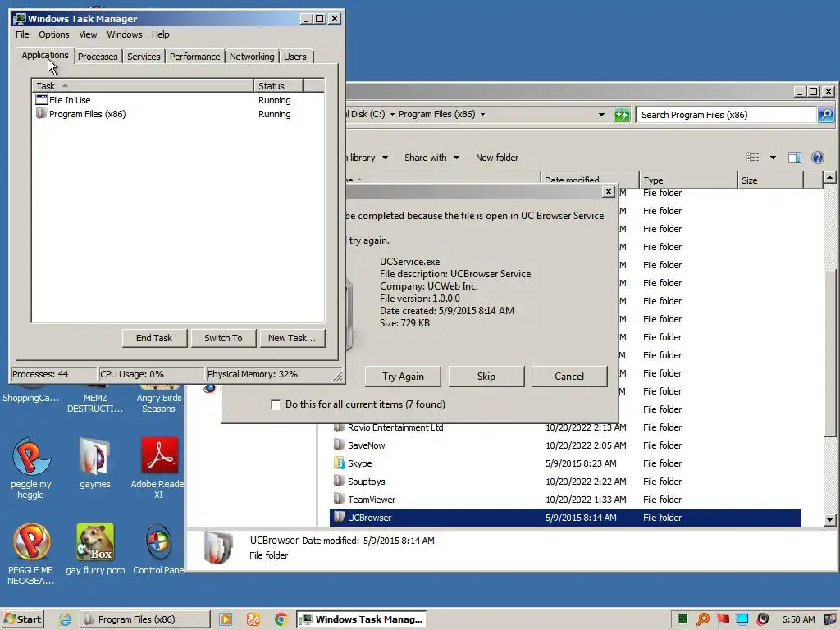The image size is (840, 630).
Task: Click the End Task button
Action: 154,338
